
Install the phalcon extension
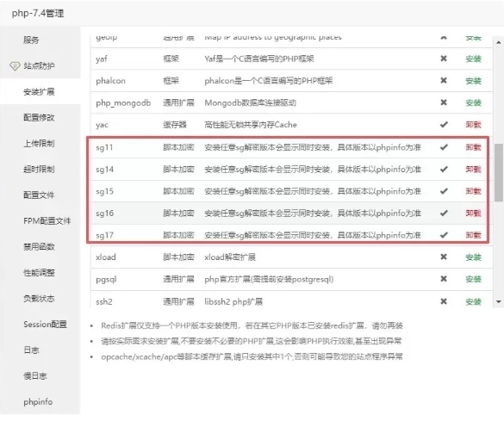[474, 81]
